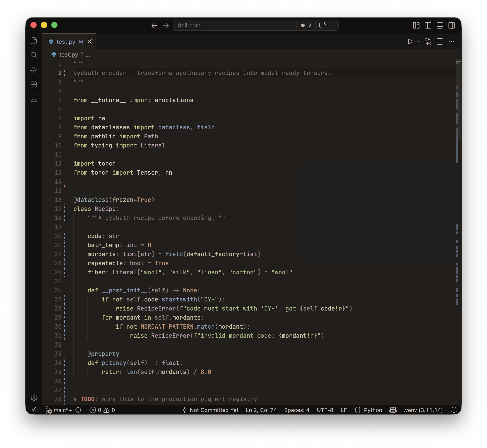The height and width of the screenshot is (448, 487).
Task: Click the Stillroom command center search box
Action: [234, 25]
